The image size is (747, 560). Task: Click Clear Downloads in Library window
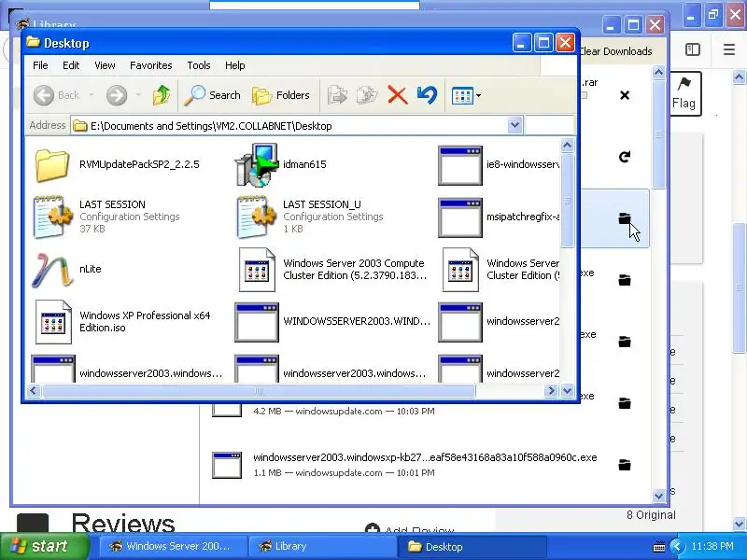coord(615,51)
